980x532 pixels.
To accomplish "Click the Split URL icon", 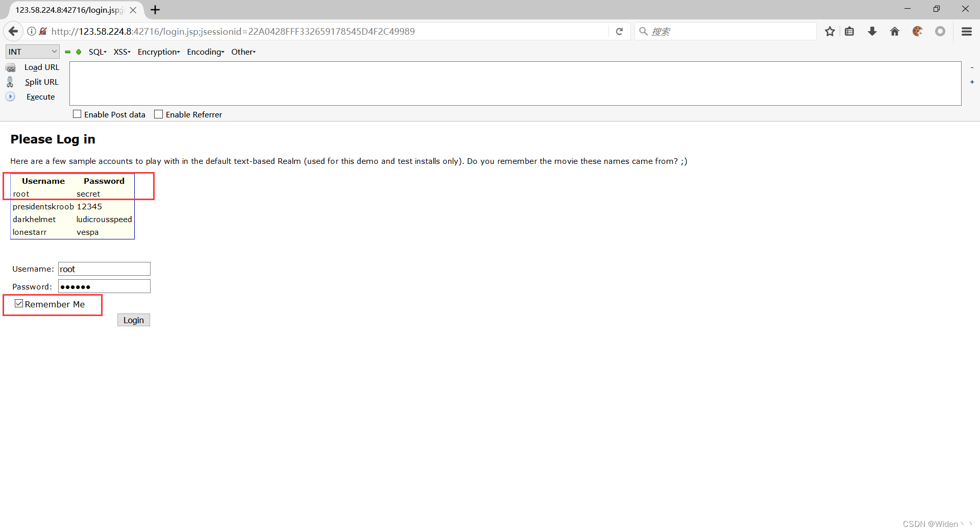I will coord(10,82).
